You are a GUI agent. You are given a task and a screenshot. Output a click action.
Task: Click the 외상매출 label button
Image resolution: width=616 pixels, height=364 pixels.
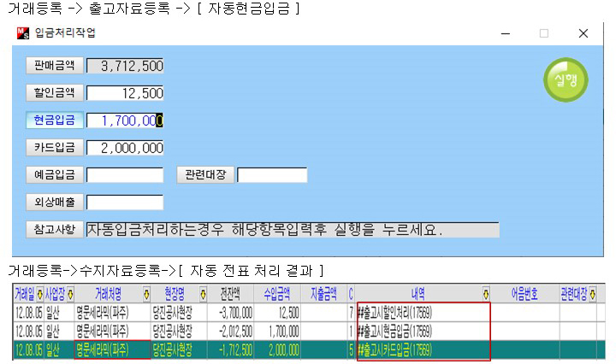point(55,202)
